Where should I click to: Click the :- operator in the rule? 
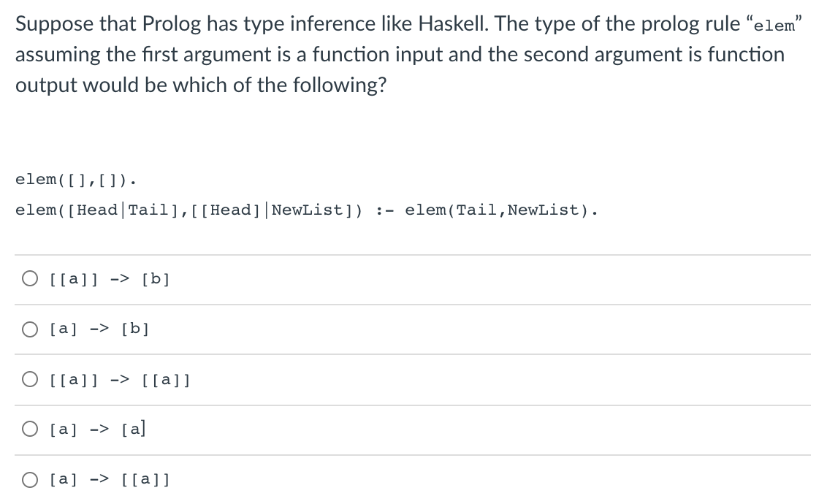click(385, 210)
